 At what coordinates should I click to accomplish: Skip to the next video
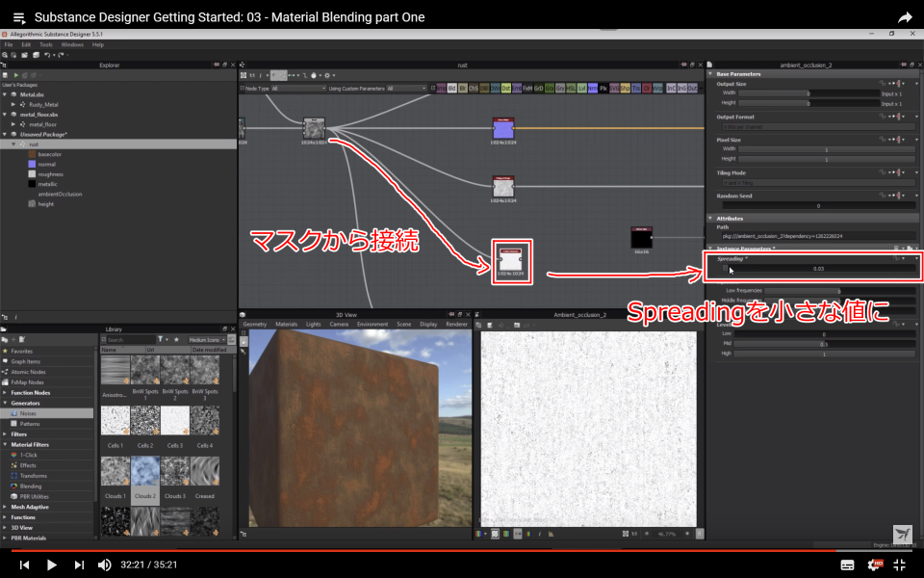(79, 565)
